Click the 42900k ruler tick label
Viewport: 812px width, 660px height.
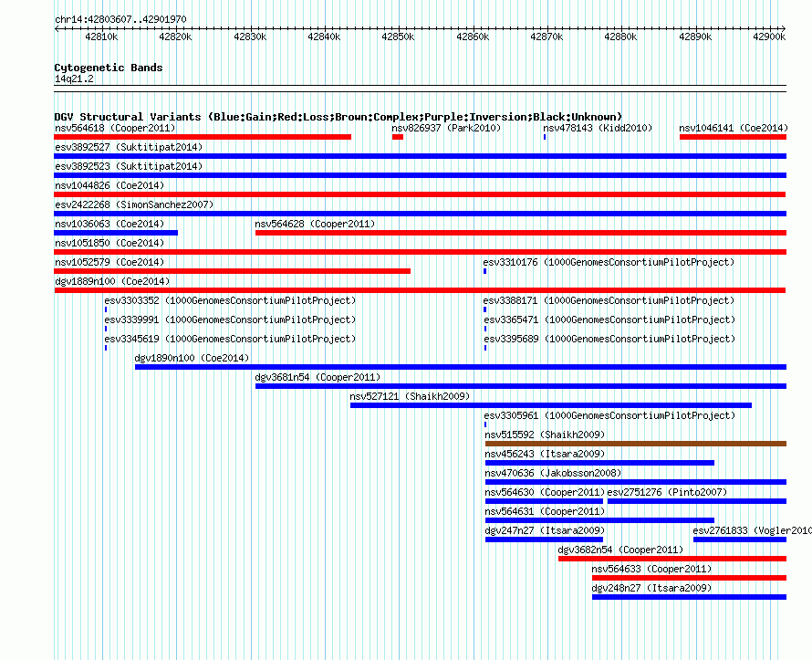tap(769, 37)
